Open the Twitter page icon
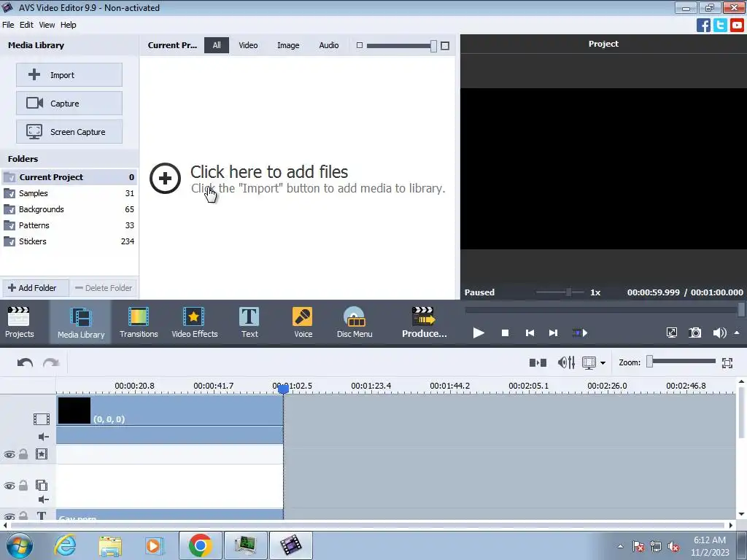This screenshot has height=560, width=747. (x=720, y=26)
